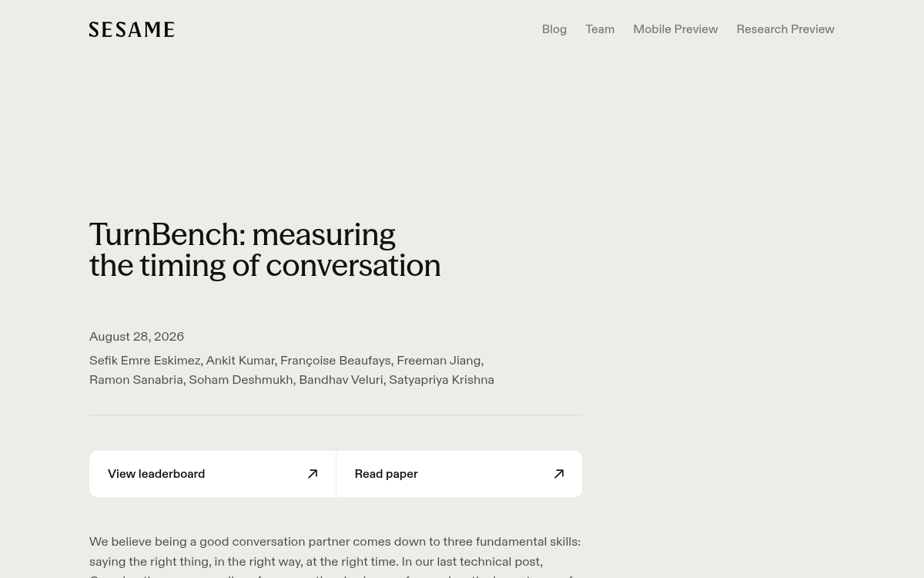
Task: Select Research Preview in the navigation
Action: (x=785, y=29)
